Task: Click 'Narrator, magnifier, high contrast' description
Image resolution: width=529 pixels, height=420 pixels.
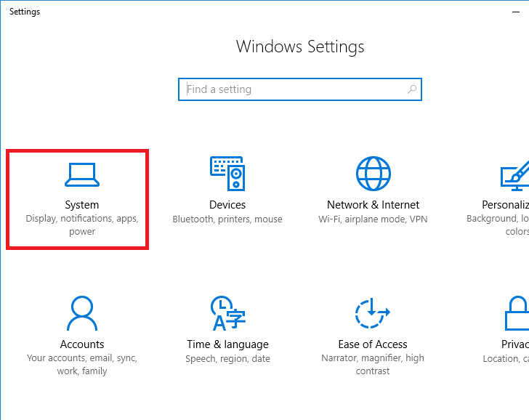Action: click(373, 364)
